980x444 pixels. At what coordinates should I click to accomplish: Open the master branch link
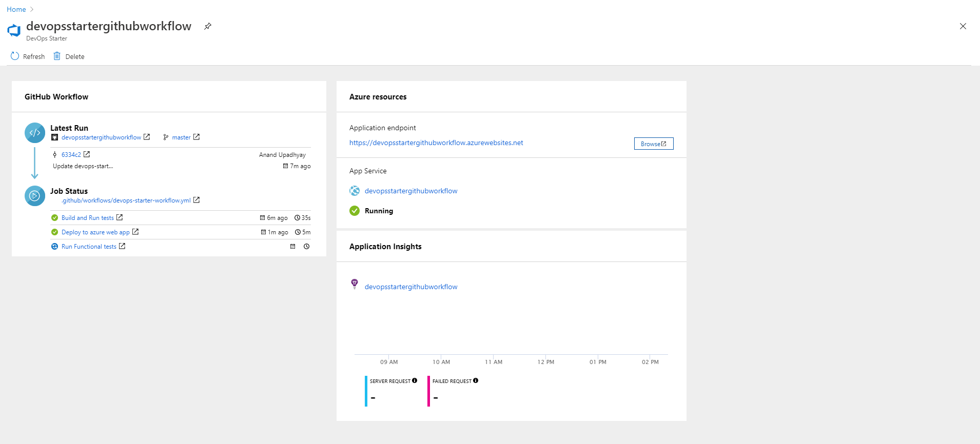[181, 137]
